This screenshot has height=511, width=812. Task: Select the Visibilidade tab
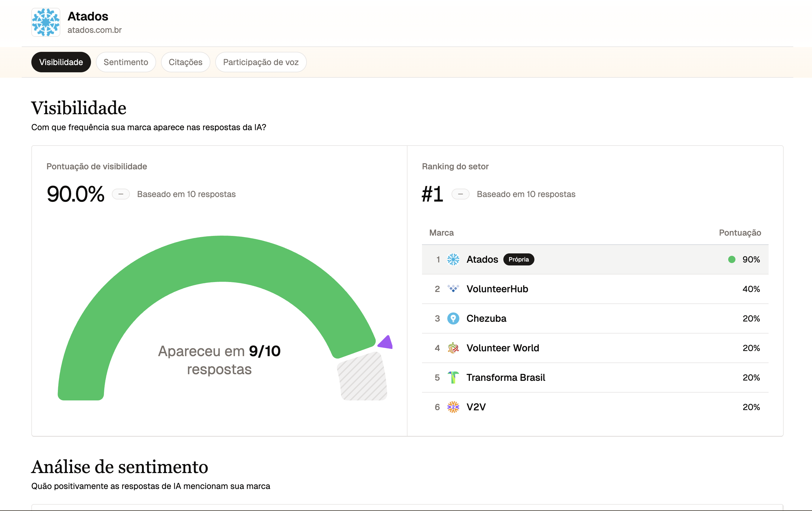coord(61,62)
